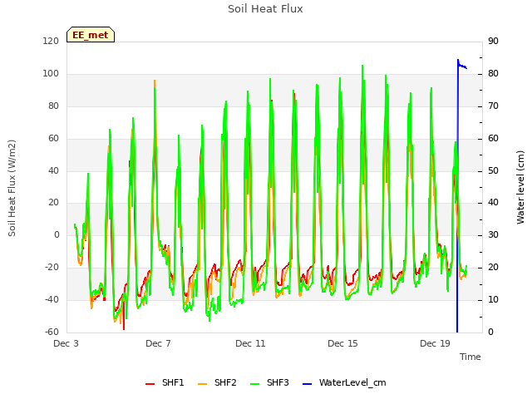Click the EE_met annotation label

[x=91, y=35]
